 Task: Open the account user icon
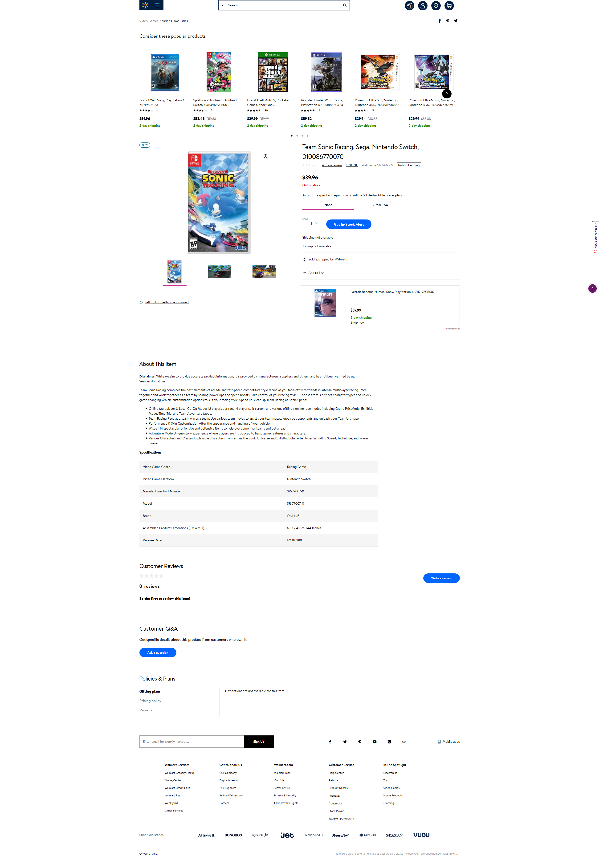pyautogui.click(x=423, y=6)
